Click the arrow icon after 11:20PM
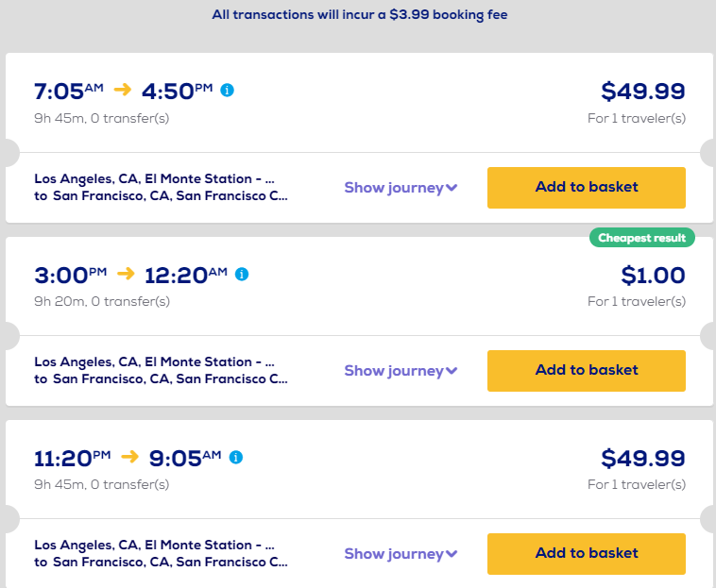 [130, 457]
